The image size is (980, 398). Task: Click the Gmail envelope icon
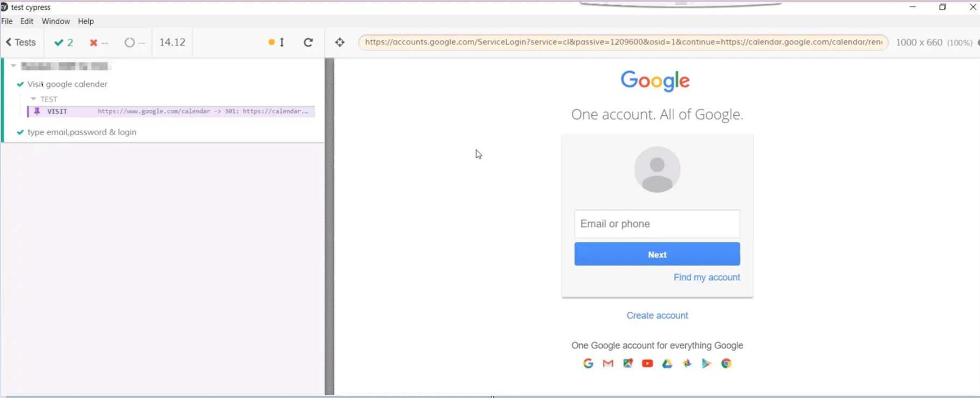point(608,364)
